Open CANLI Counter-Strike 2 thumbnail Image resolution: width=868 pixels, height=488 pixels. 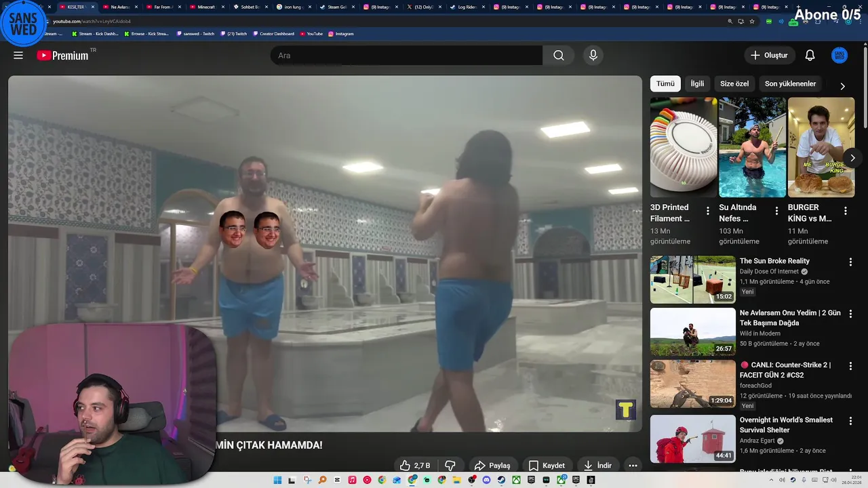point(692,384)
